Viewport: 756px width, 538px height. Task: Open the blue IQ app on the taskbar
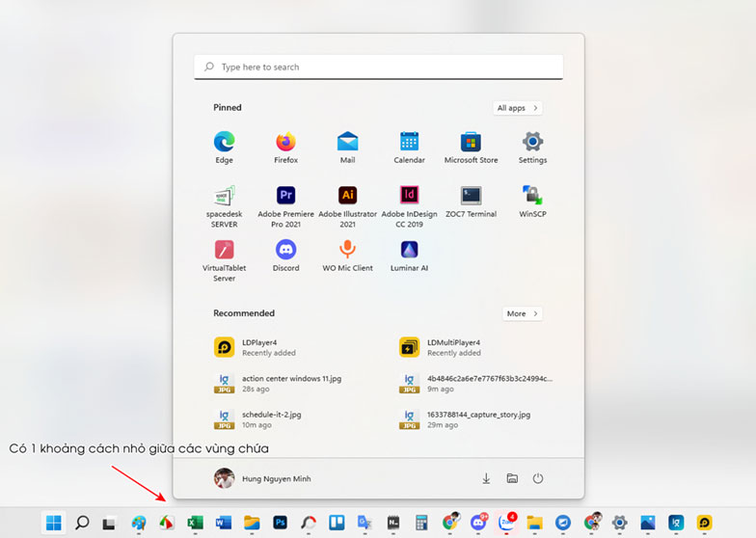coord(676,523)
